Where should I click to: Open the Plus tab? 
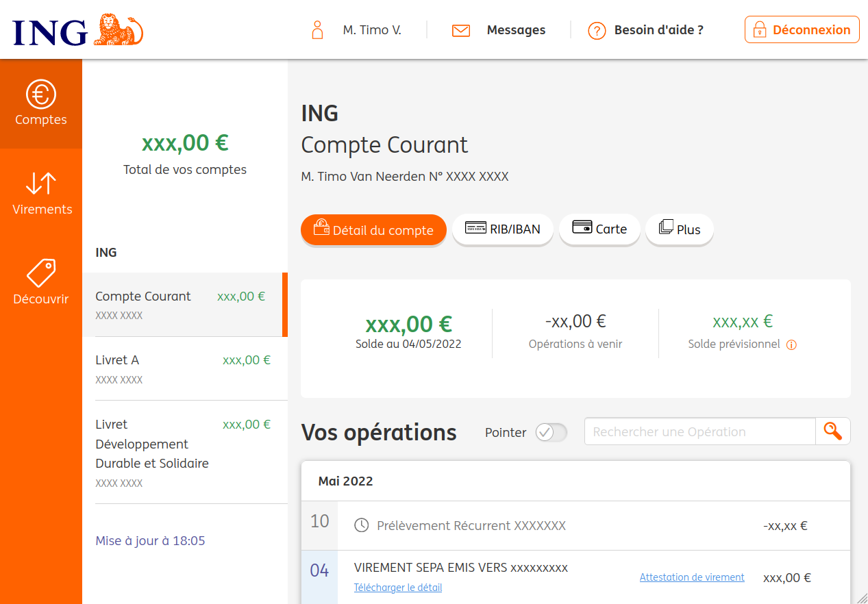(680, 229)
